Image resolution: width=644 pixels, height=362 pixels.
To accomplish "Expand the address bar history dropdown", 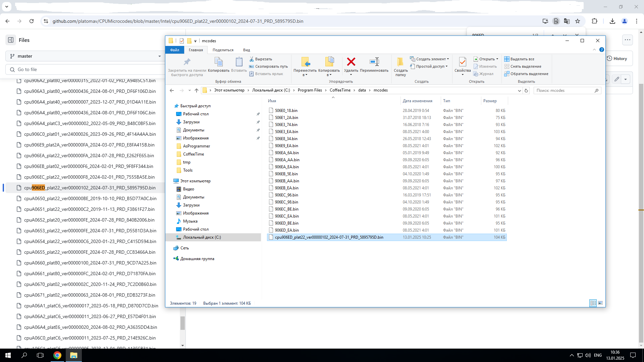I will 519,90.
